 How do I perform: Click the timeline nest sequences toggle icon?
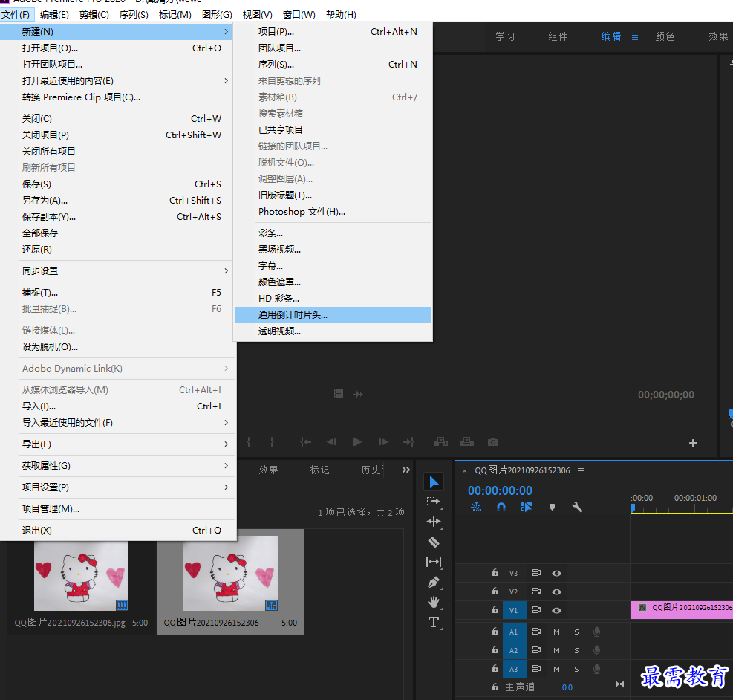(x=476, y=507)
